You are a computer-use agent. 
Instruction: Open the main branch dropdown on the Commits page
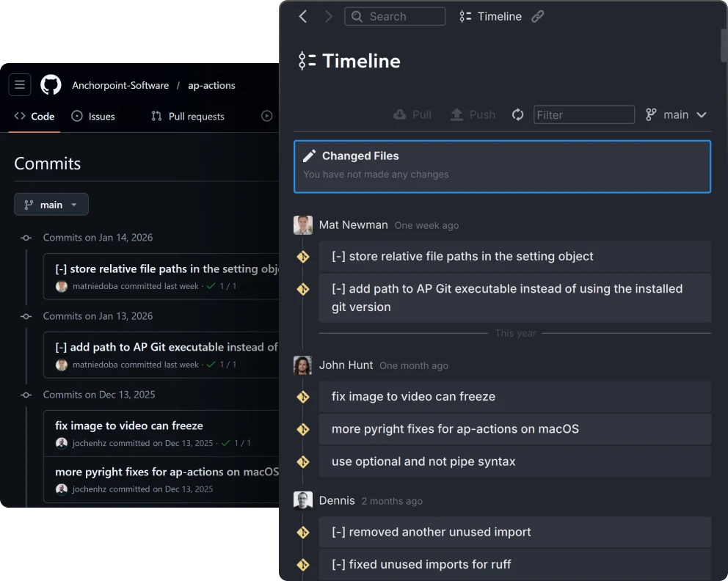(51, 204)
